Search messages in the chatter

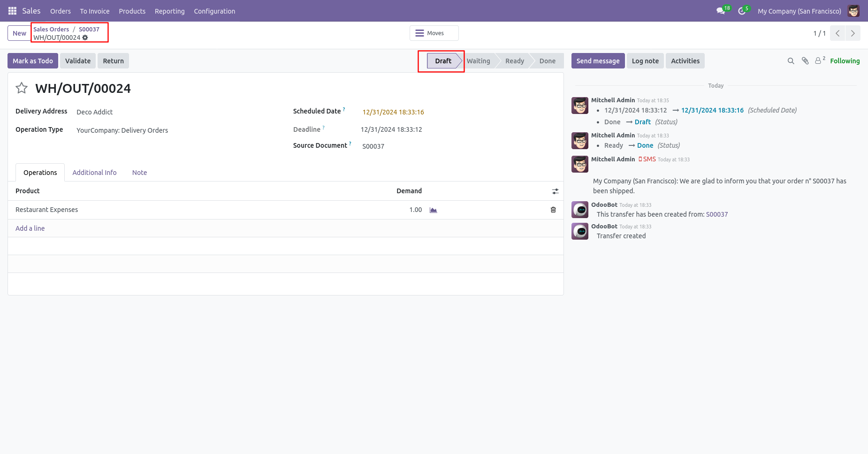point(791,61)
